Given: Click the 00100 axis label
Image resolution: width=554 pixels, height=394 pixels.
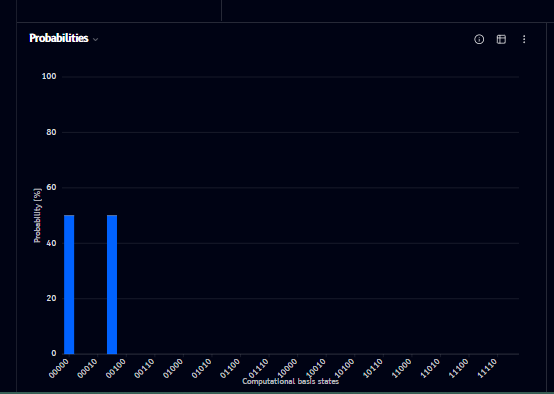Looking at the screenshot, I should (117, 368).
